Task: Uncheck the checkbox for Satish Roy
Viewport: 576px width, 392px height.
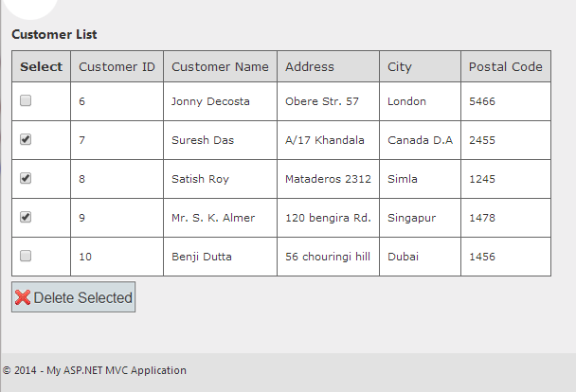Action: pyautogui.click(x=26, y=178)
